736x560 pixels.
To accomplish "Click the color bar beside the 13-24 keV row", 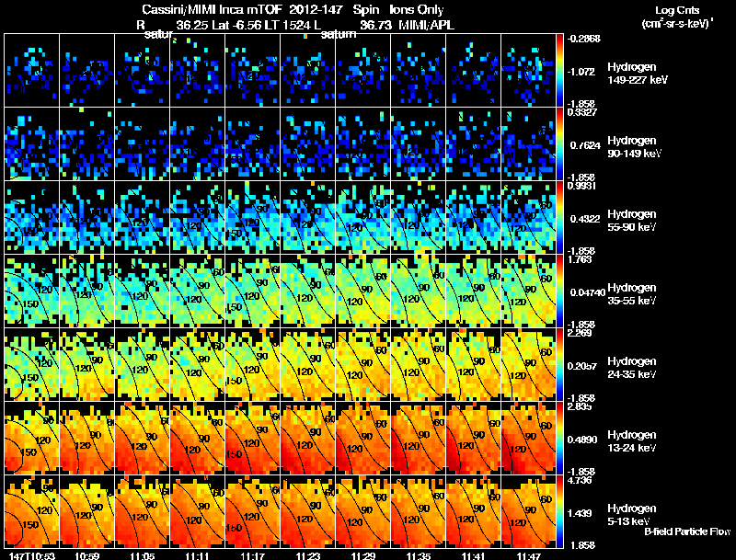I will (x=560, y=439).
